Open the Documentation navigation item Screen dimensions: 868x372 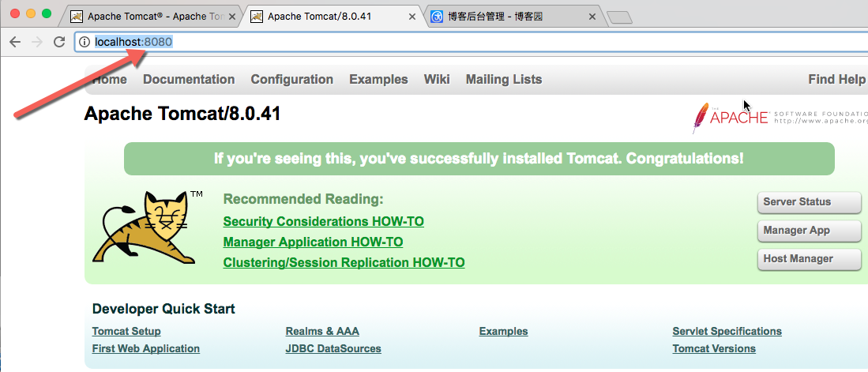click(189, 80)
